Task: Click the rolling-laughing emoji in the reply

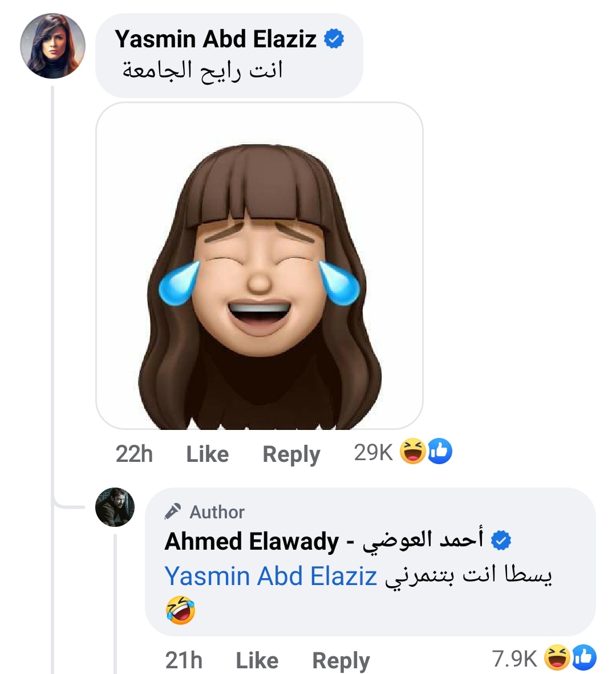Action: pyautogui.click(x=180, y=610)
